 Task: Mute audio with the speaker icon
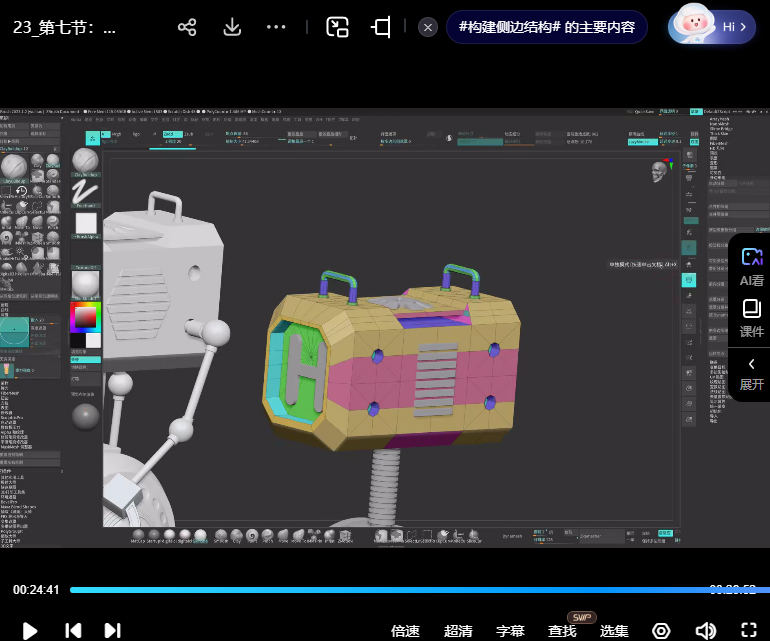pos(705,630)
